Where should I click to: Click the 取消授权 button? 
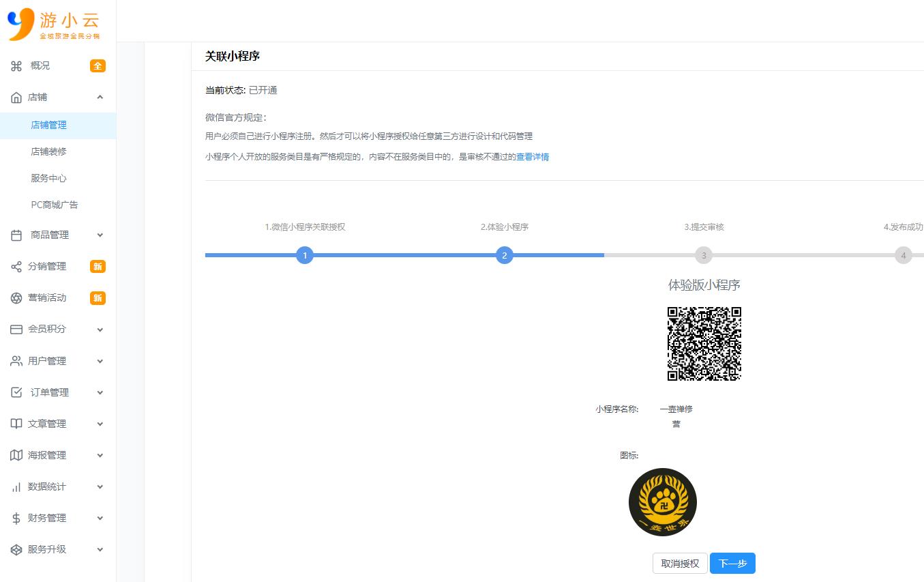click(x=680, y=564)
